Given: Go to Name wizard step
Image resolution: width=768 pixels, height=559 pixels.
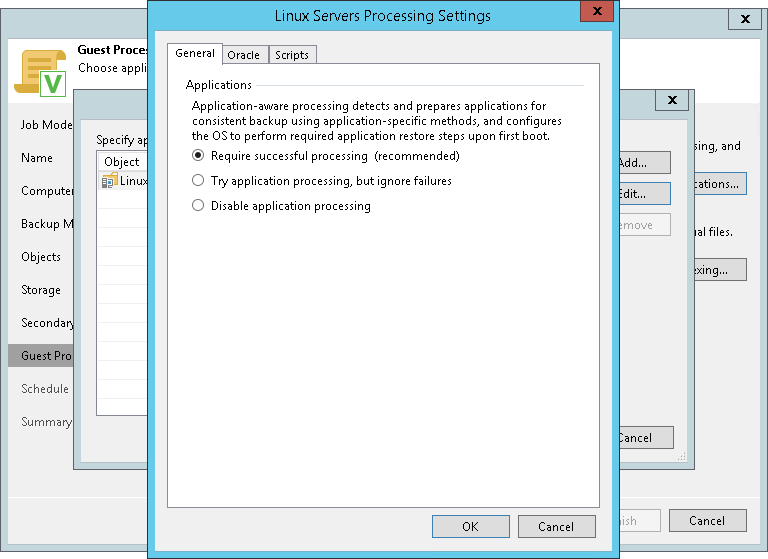Looking at the screenshot, I should click(37, 158).
